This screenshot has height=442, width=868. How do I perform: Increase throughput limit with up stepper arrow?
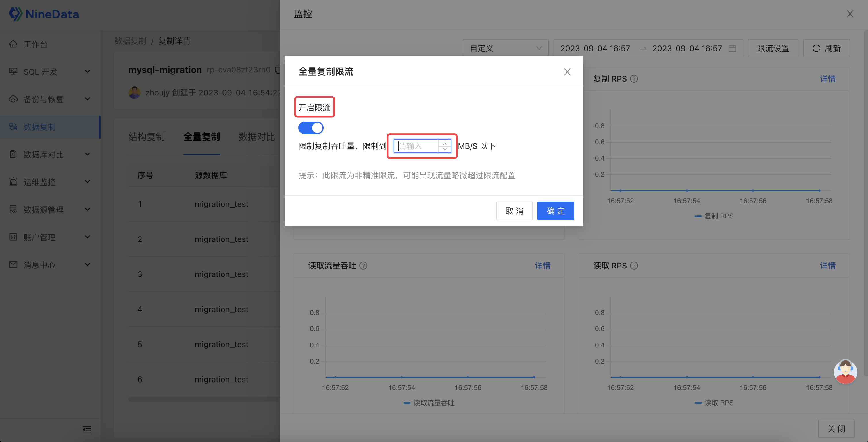[444, 143]
